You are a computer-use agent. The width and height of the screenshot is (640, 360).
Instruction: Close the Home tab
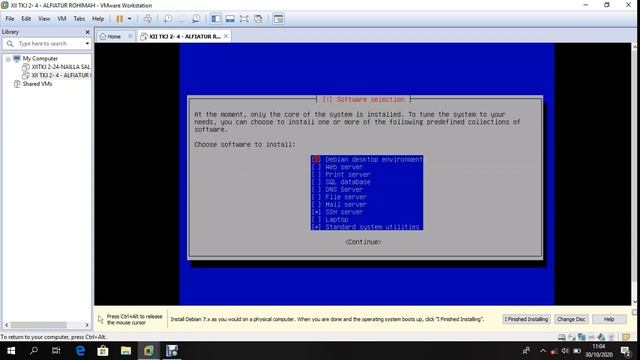[130, 36]
